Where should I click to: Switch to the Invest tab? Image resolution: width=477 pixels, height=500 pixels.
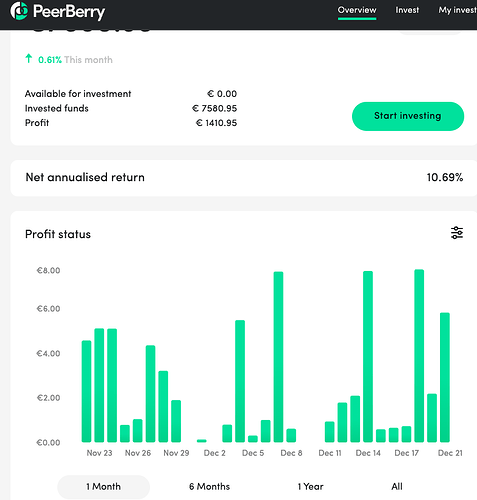click(407, 10)
